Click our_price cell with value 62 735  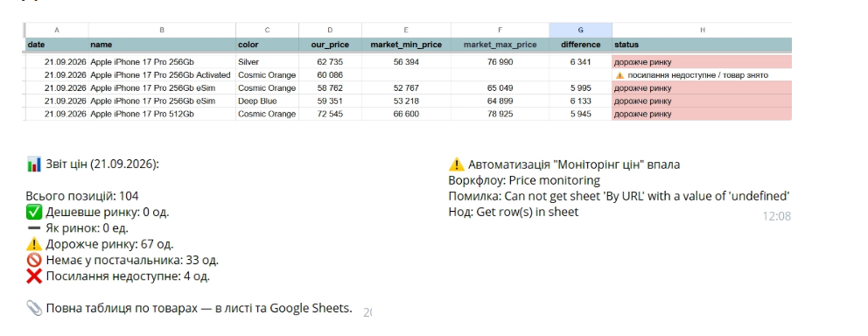pyautogui.click(x=330, y=62)
